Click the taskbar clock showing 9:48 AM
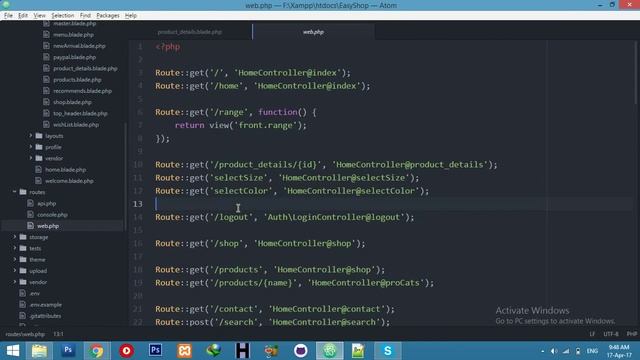Screen dimensions: 640x360 [x=619, y=351]
